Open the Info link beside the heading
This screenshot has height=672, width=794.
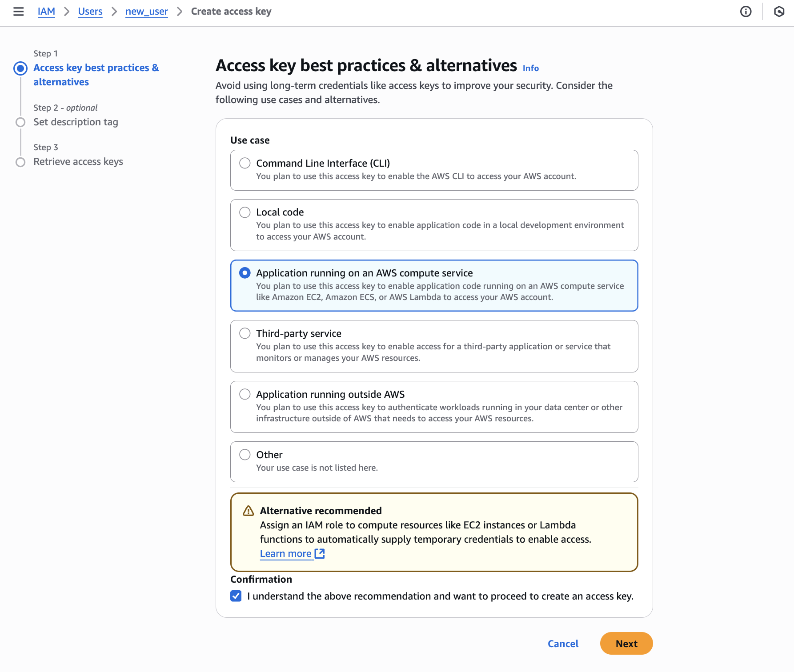pos(530,68)
